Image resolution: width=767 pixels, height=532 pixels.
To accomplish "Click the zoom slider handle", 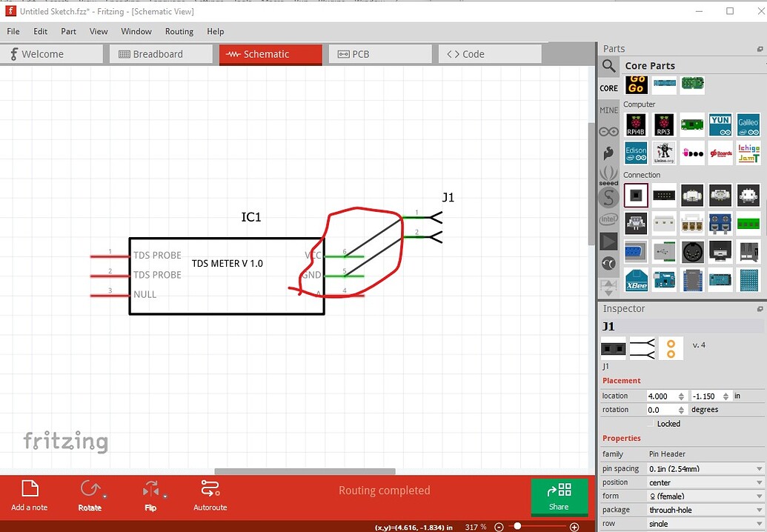I will pos(517,526).
